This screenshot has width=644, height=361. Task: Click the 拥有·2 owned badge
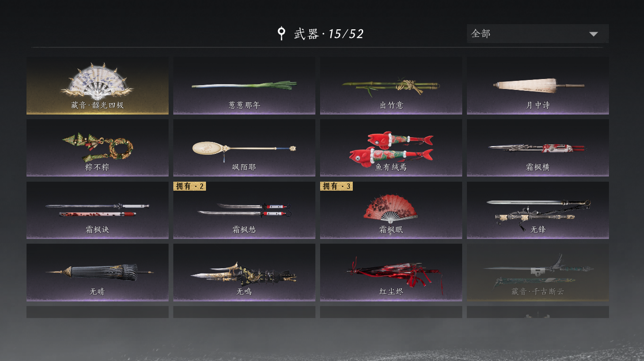190,186
